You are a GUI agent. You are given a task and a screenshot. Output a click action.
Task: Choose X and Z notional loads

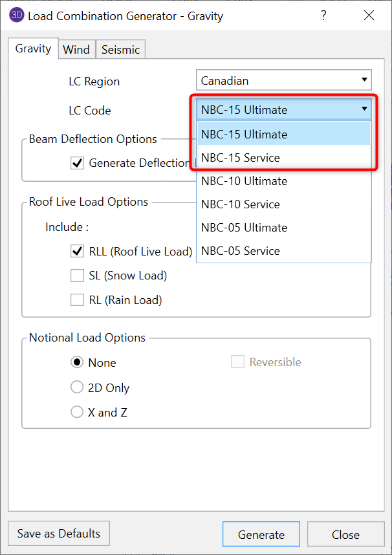(77, 411)
